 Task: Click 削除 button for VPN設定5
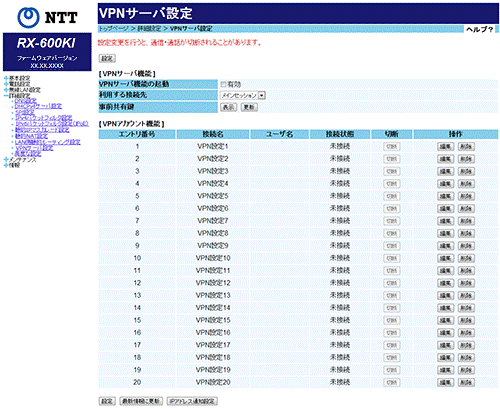pyautogui.click(x=466, y=196)
